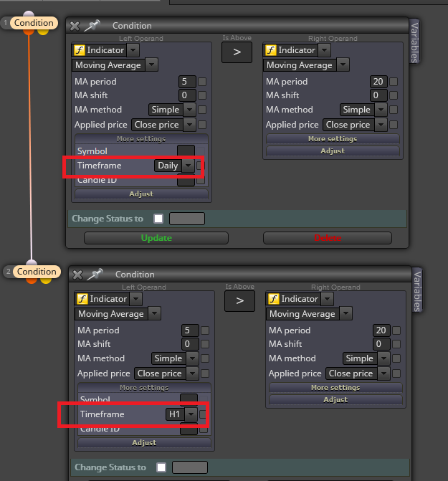Click function icon in second condition Left Operand
This screenshot has height=481, width=448.
tap(82, 299)
